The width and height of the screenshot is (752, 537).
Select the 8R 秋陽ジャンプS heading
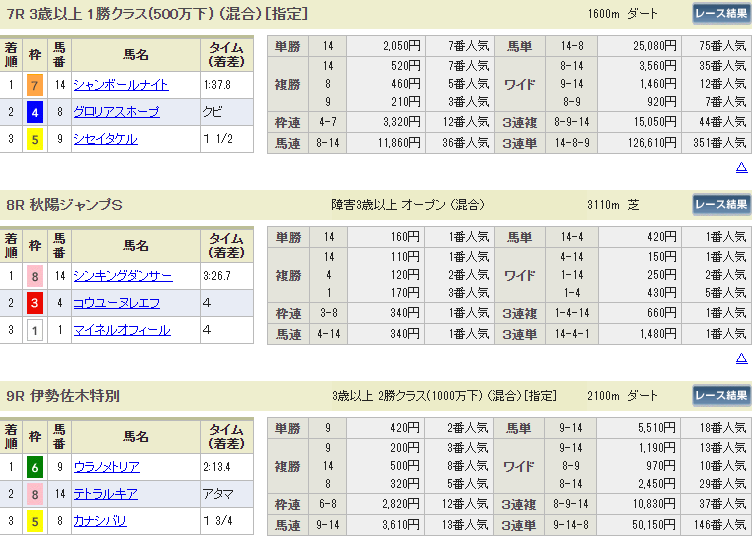click(64, 205)
